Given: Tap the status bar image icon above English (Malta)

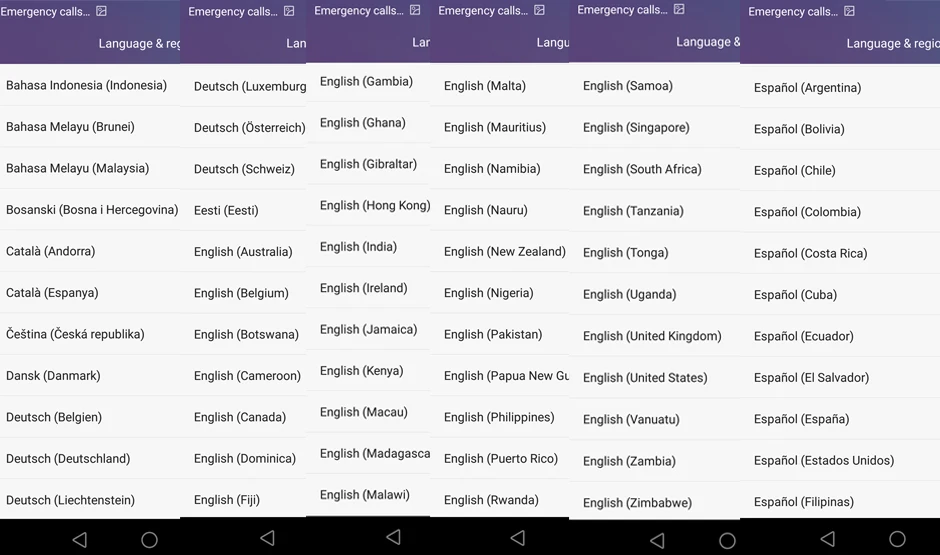Looking at the screenshot, I should 540,10.
